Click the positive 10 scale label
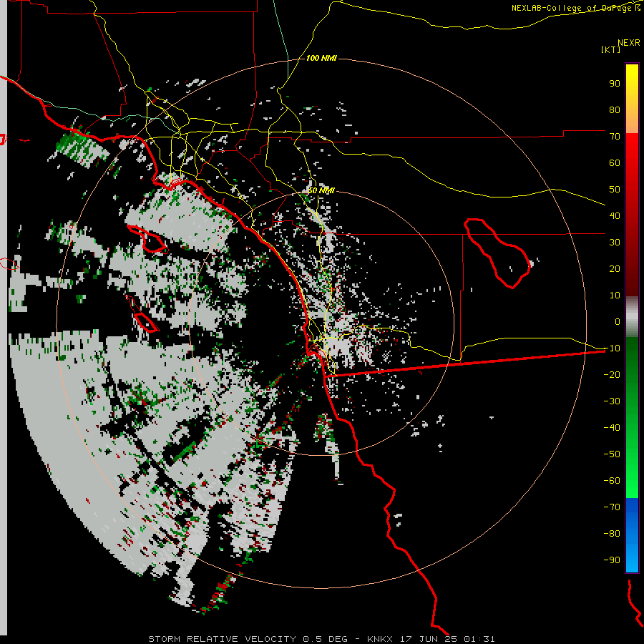The height and width of the screenshot is (644, 644). (615, 296)
